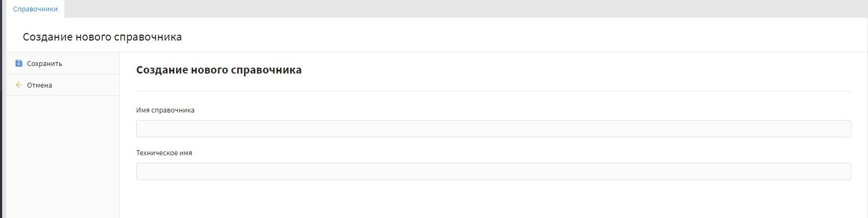
Task: Focus the Имя справочника text field
Action: click(x=493, y=129)
